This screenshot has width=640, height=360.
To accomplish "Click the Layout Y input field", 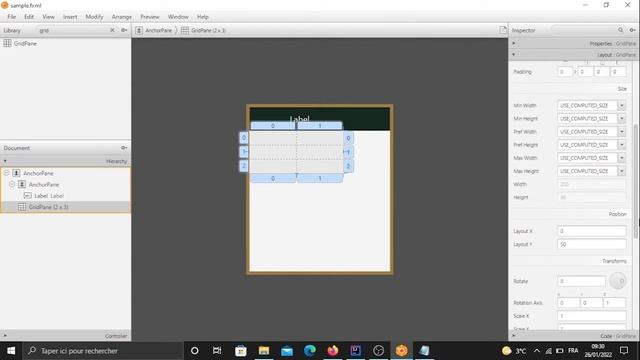I will coord(591,244).
